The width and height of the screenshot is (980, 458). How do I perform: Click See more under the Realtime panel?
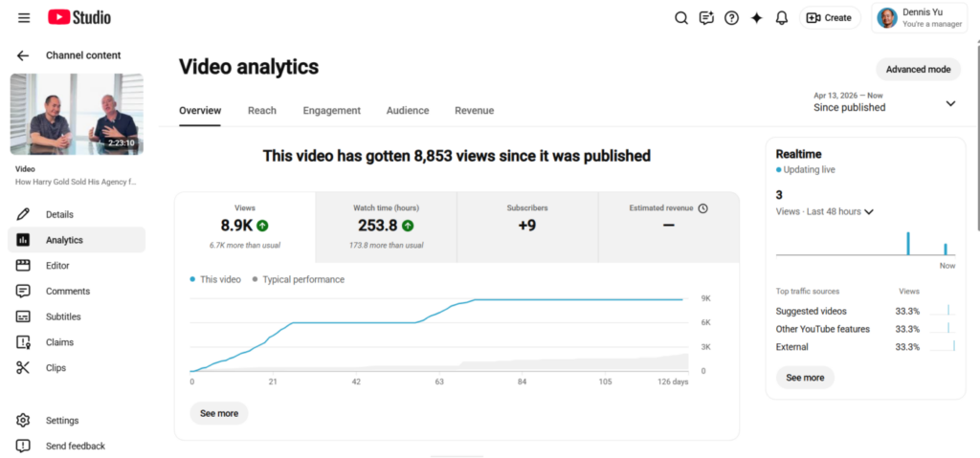pos(805,378)
